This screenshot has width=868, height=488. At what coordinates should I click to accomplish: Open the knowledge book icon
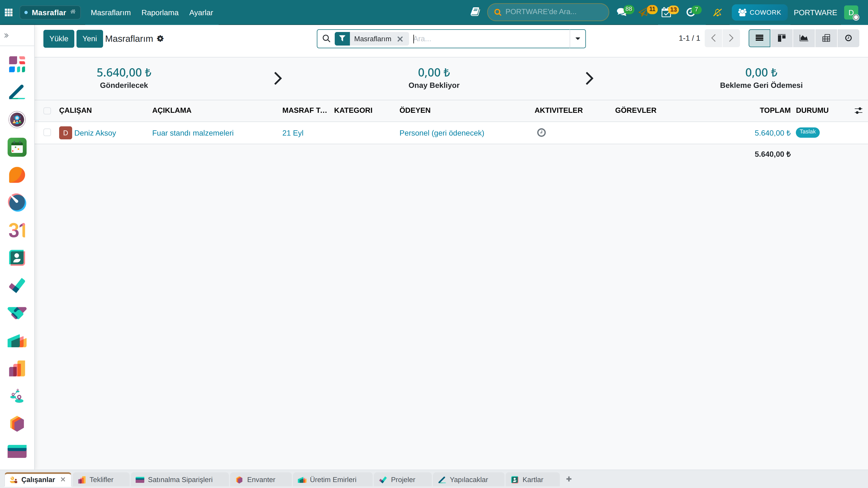pyautogui.click(x=475, y=12)
